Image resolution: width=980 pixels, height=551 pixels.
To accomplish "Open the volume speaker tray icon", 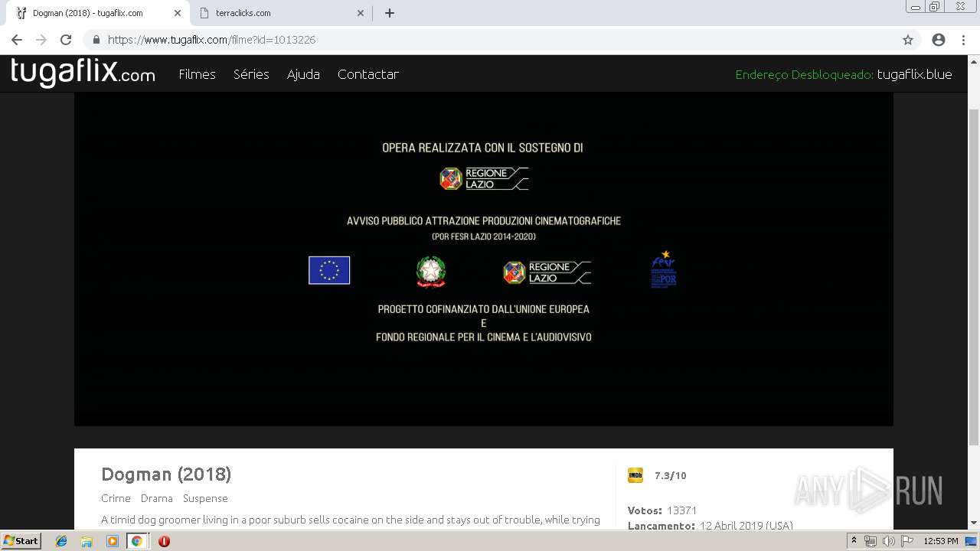I will (888, 541).
